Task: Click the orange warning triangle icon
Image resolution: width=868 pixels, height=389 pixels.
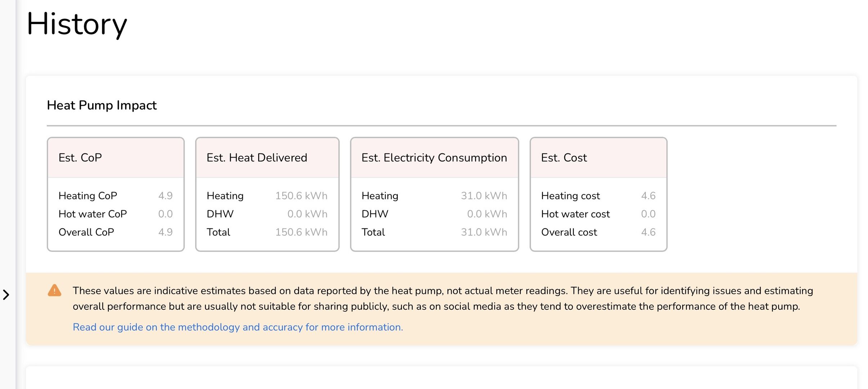Action: [54, 290]
